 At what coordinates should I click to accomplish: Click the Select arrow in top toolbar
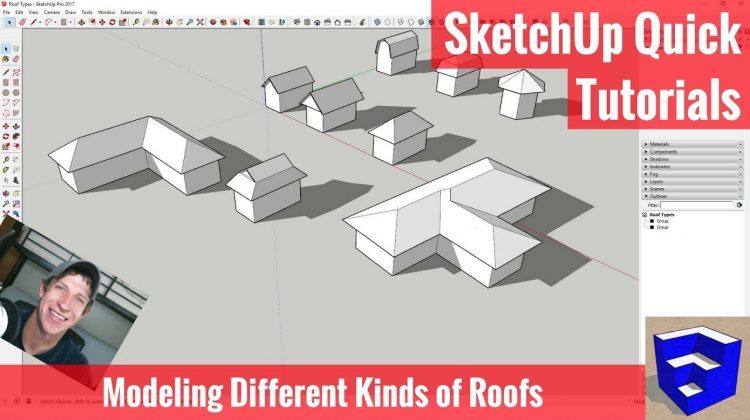point(8,21)
